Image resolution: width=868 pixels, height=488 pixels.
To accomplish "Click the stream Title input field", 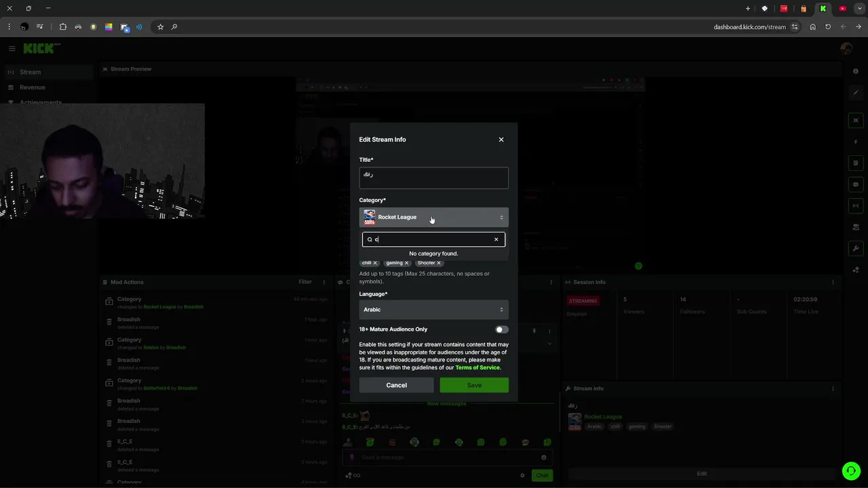I will 434,178.
